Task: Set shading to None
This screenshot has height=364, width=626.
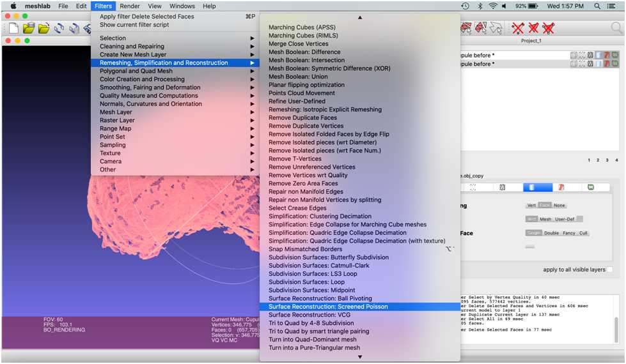Action: click(559, 206)
